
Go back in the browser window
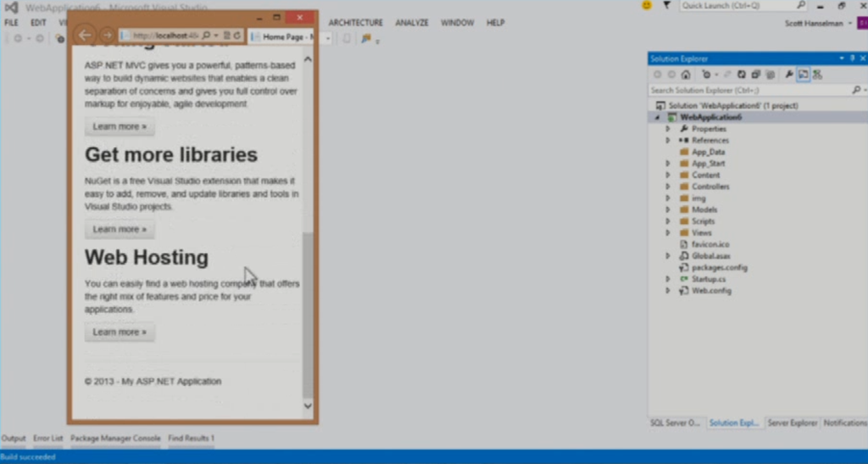pyautogui.click(x=85, y=36)
